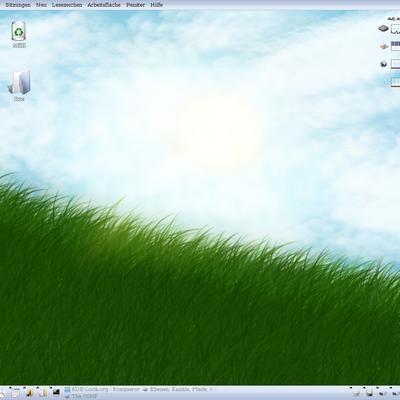Click the top activity graph widget
Image resolution: width=400 pixels, height=400 pixels.
tap(395, 29)
